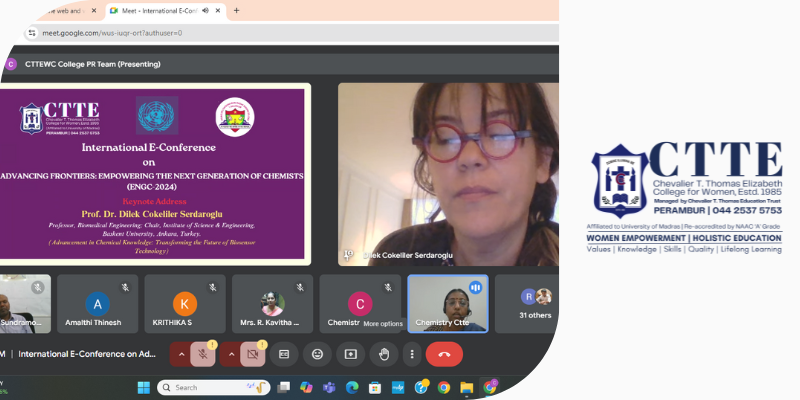Toggle closed captions button
Viewport: 800px width, 400px height.
[284, 354]
